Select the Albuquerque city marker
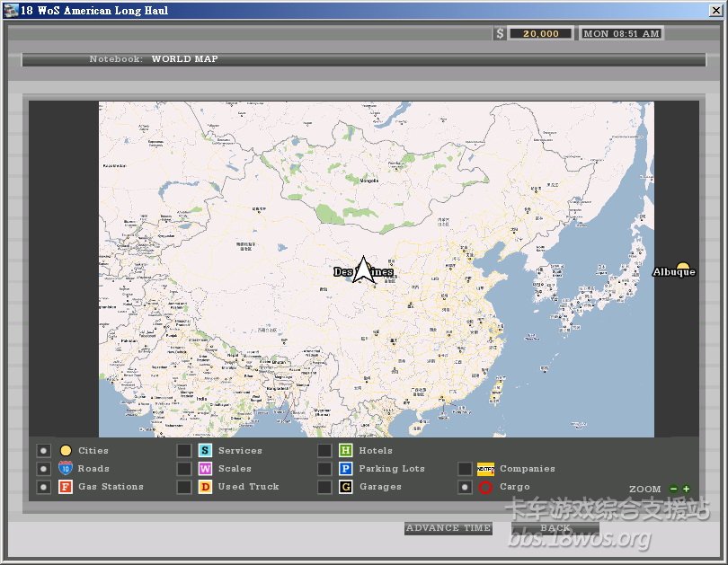The height and width of the screenshot is (565, 728). click(x=682, y=269)
